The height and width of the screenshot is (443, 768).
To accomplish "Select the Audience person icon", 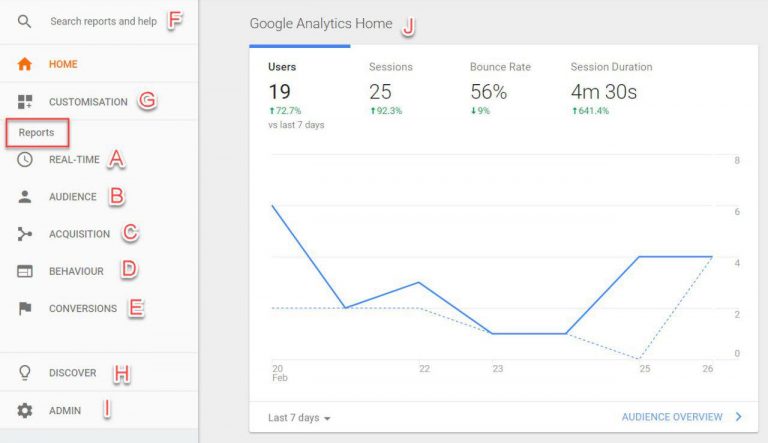I will pyautogui.click(x=25, y=197).
